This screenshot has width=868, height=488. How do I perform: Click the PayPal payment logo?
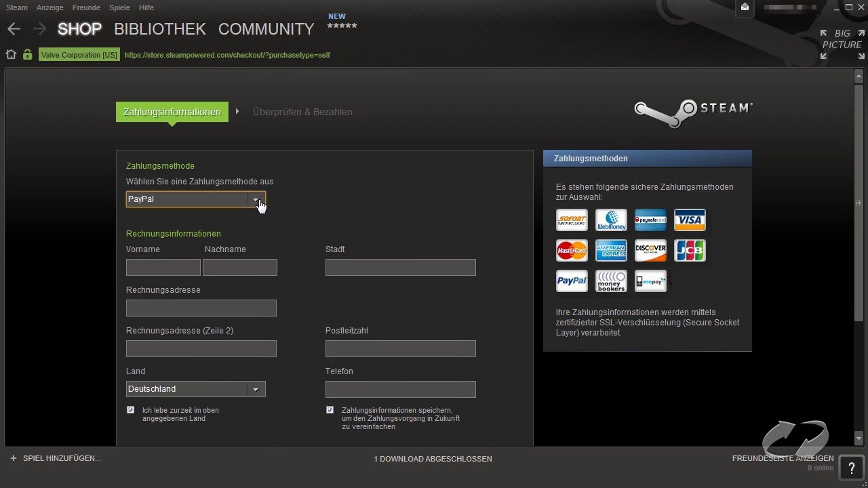point(572,281)
